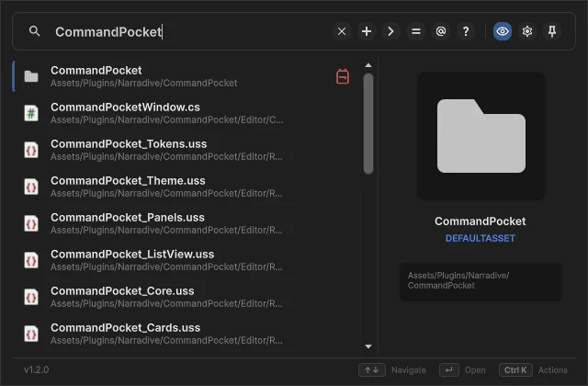
Task: Click the chevron command-mode button
Action: (391, 31)
